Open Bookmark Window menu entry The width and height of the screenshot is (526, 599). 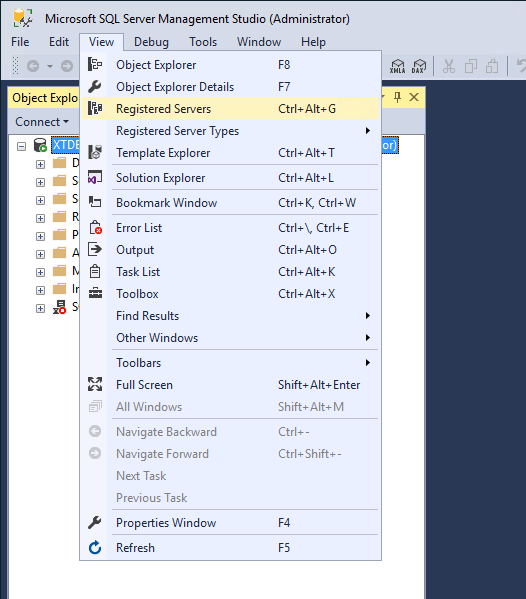coord(230,202)
